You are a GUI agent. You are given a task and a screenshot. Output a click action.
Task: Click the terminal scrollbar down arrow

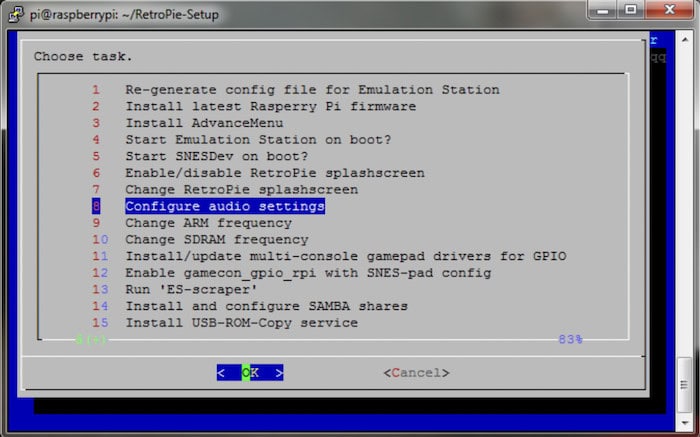click(684, 422)
